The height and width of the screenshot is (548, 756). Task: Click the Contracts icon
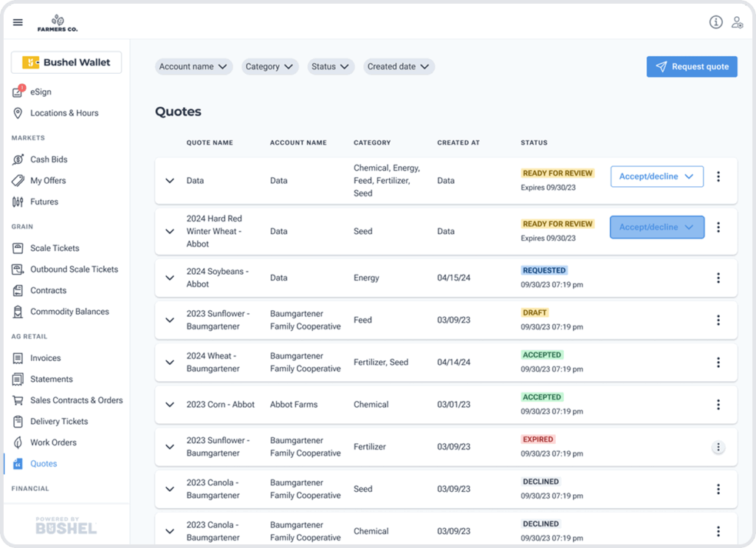coord(18,290)
